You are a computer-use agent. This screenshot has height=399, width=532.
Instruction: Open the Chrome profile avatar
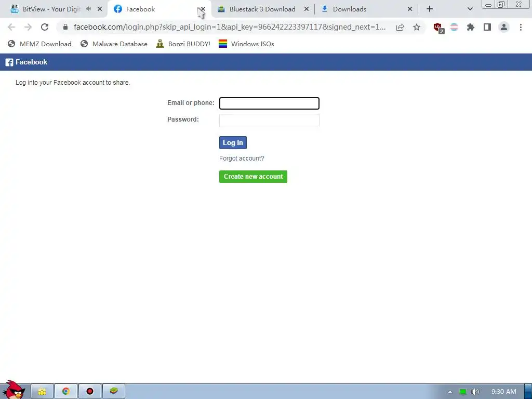click(x=504, y=27)
